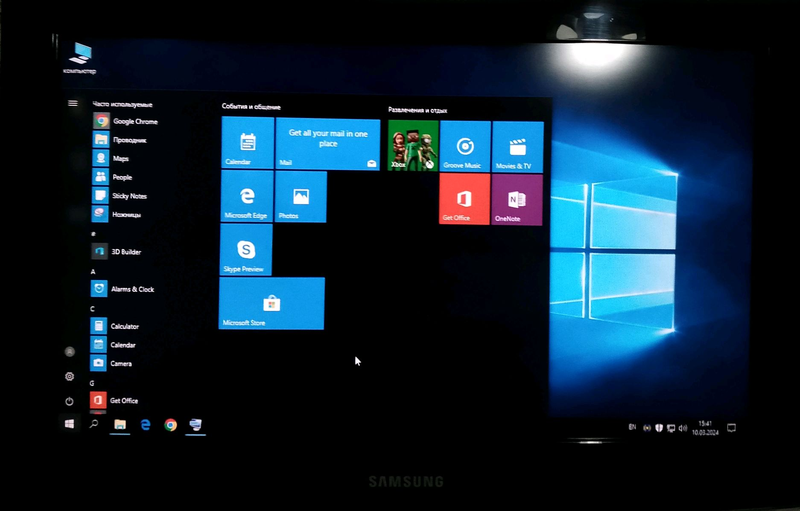Open Google Chrome from the Start list

point(126,121)
